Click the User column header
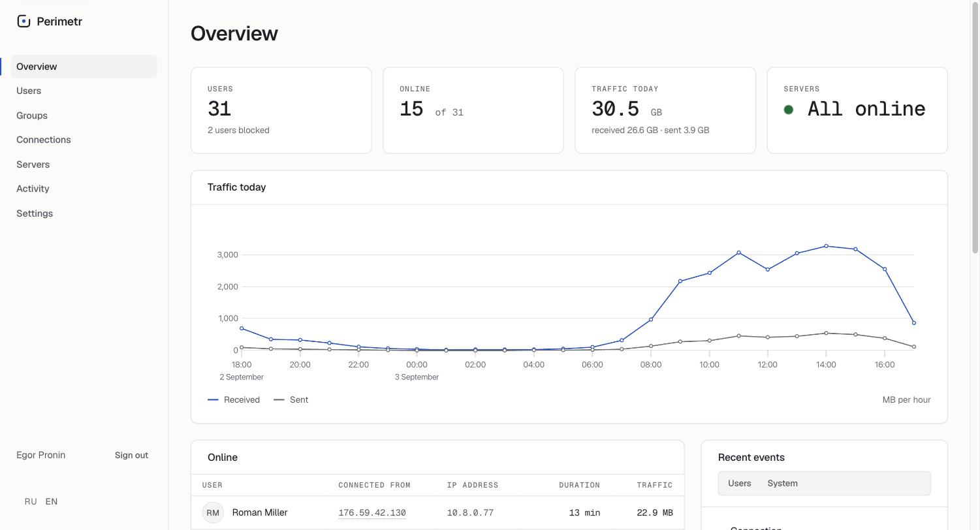980x530 pixels. click(212, 485)
